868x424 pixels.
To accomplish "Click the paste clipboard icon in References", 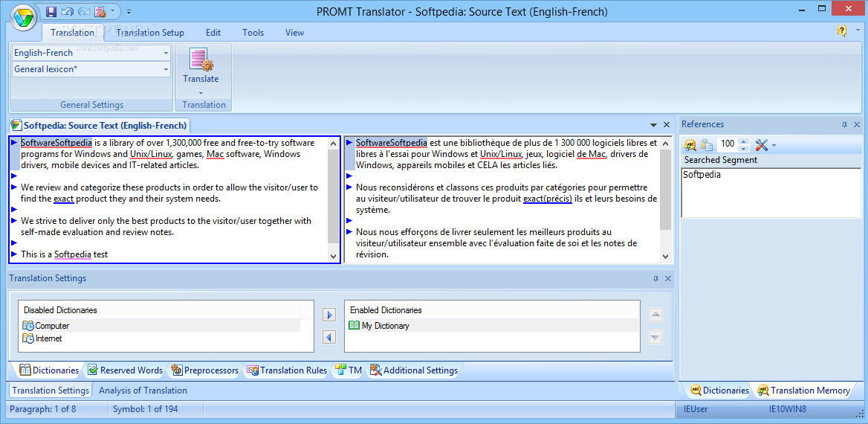I will (707, 144).
